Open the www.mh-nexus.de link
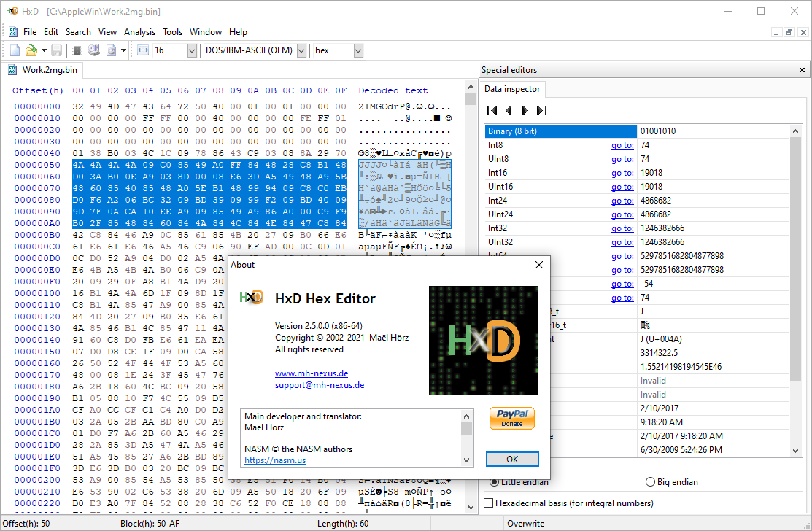The height and width of the screenshot is (531, 812). coord(312,373)
